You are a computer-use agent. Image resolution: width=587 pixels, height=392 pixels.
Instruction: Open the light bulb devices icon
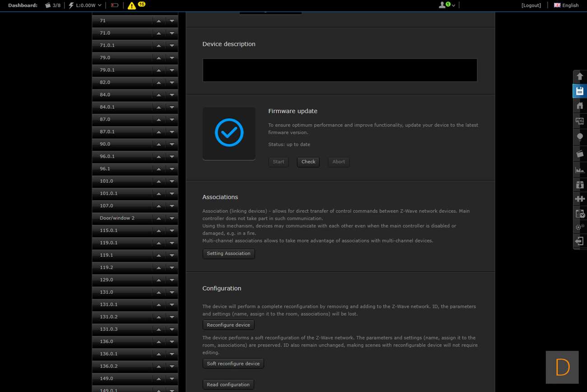(x=580, y=137)
